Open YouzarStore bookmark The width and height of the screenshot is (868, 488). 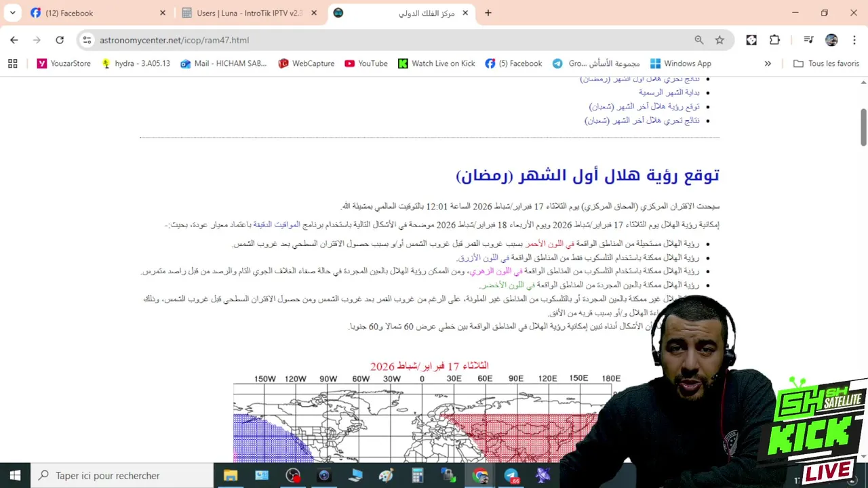tap(64, 63)
